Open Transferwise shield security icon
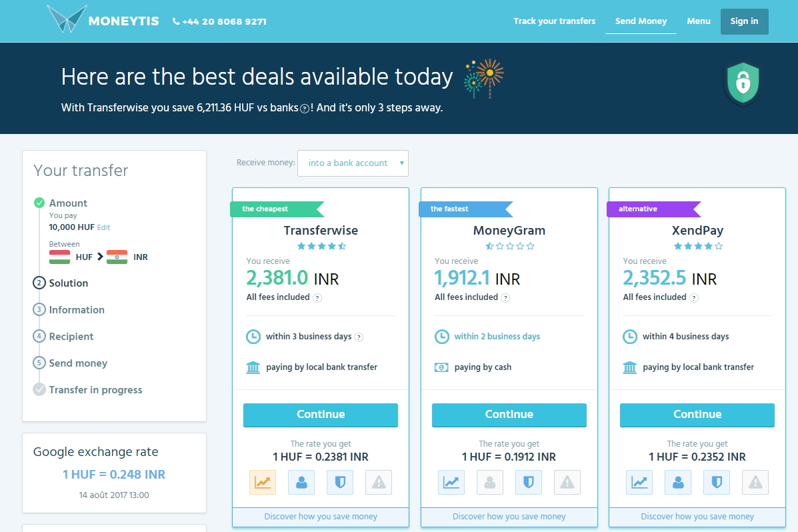798x532 pixels. 340,482
